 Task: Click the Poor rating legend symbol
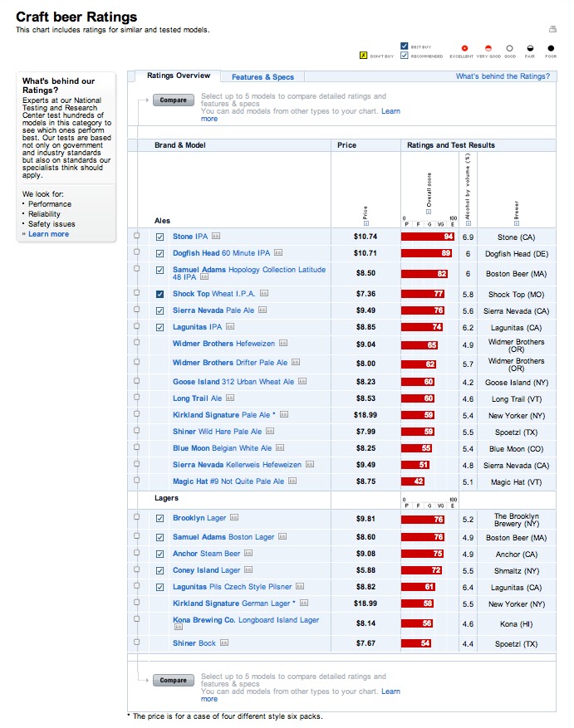[551, 48]
